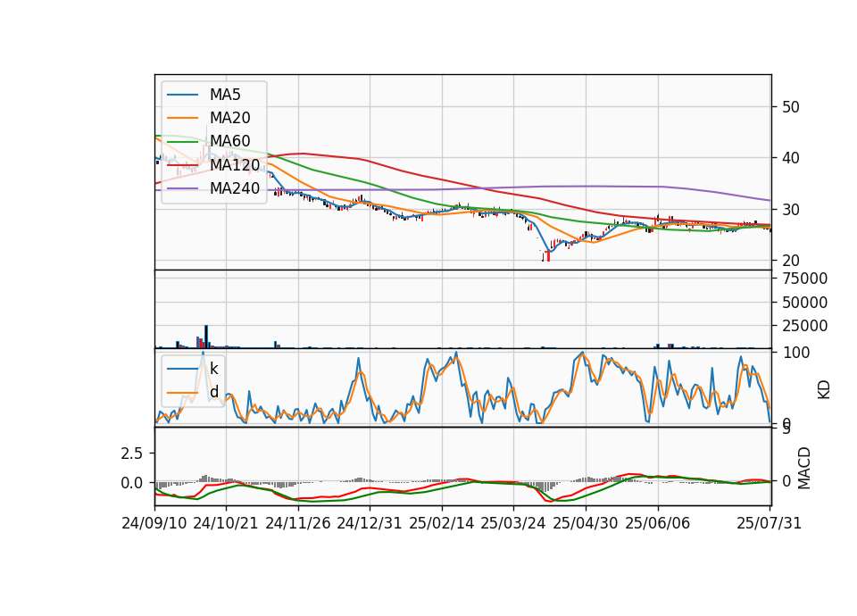Click the price axis value 50
Viewport: 857px width, 616px height.
[791, 107]
